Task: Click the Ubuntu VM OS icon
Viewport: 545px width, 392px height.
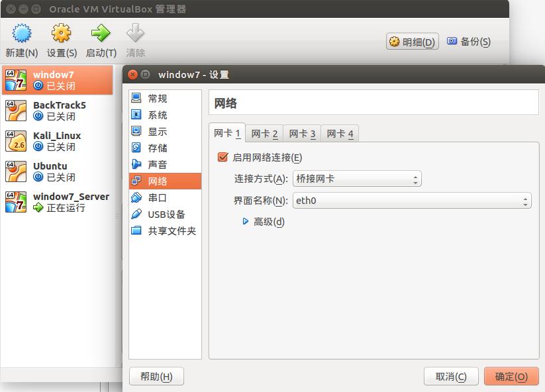Action: pos(16,171)
